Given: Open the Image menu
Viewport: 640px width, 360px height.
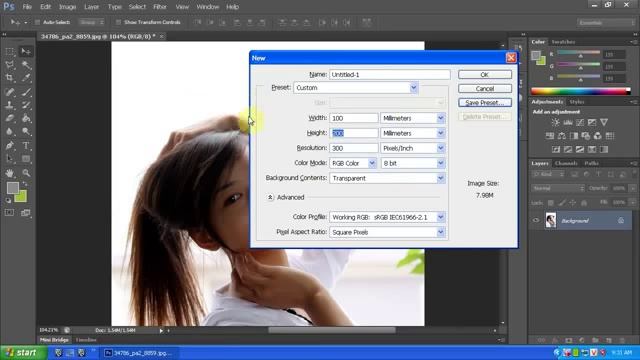Looking at the screenshot, I should [67, 7].
